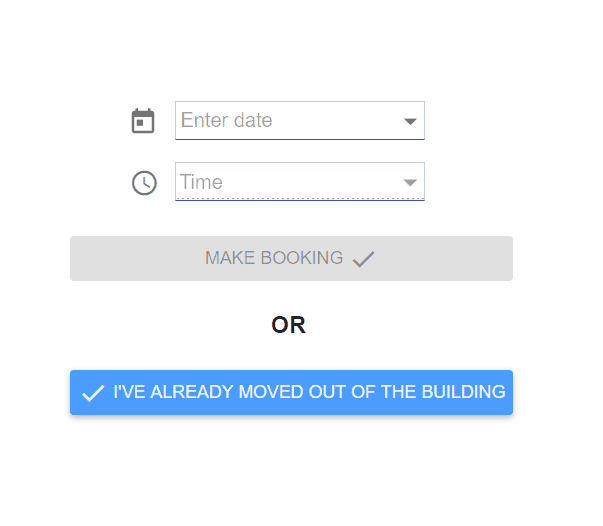Click the white checkmark on the blue button
Image resolution: width=603 pixels, height=526 pixels.
click(93, 393)
